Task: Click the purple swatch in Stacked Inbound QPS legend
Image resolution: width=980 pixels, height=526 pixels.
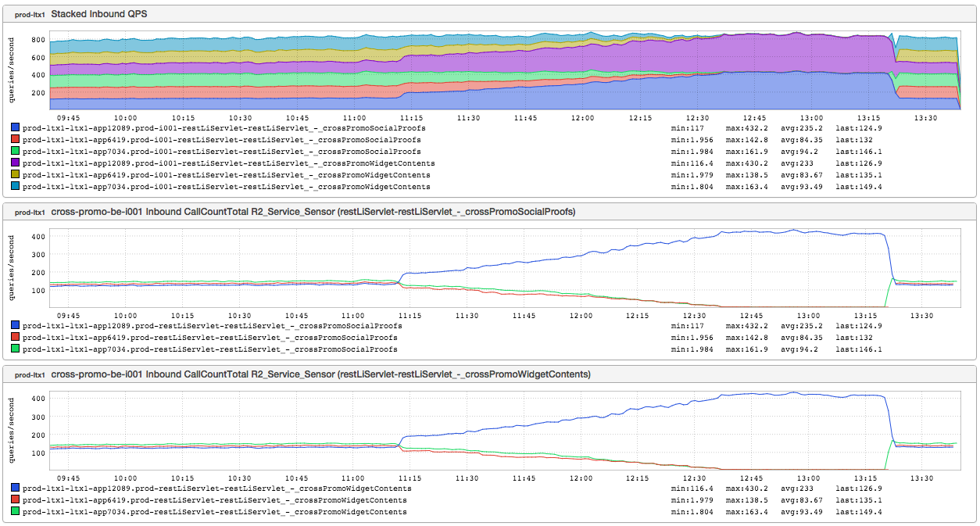Action: [16, 163]
